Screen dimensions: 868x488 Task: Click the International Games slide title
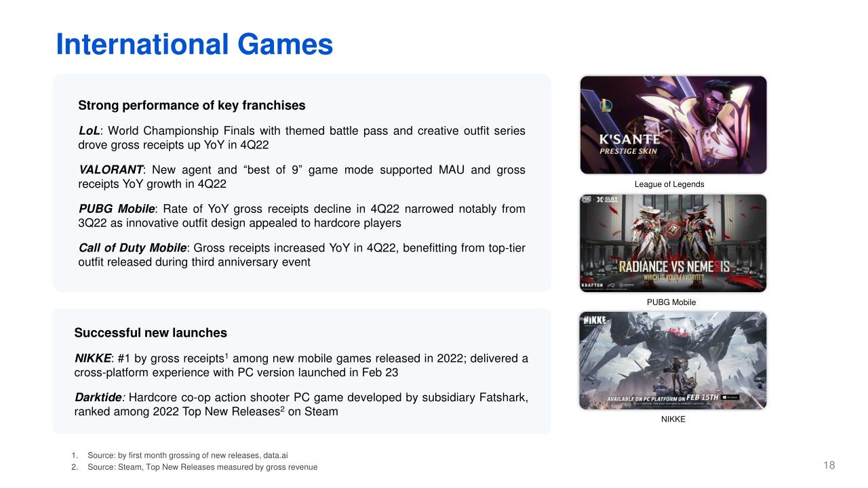[194, 45]
